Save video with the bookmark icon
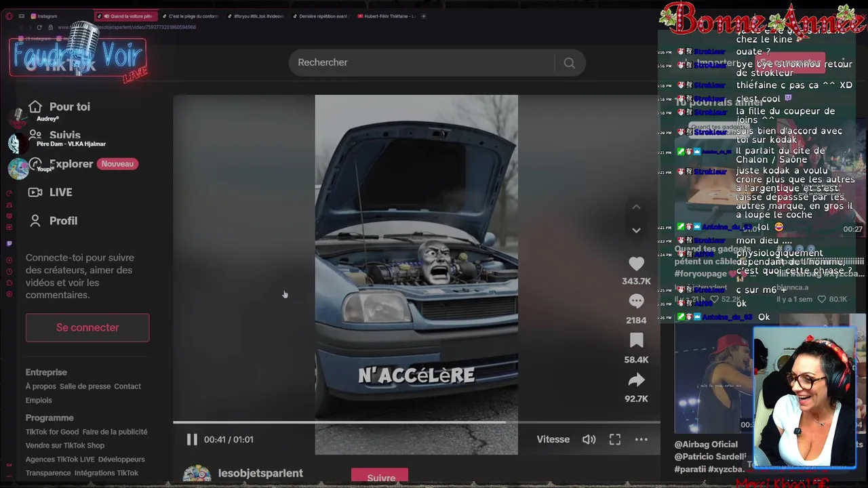This screenshot has height=488, width=868. coord(636,340)
